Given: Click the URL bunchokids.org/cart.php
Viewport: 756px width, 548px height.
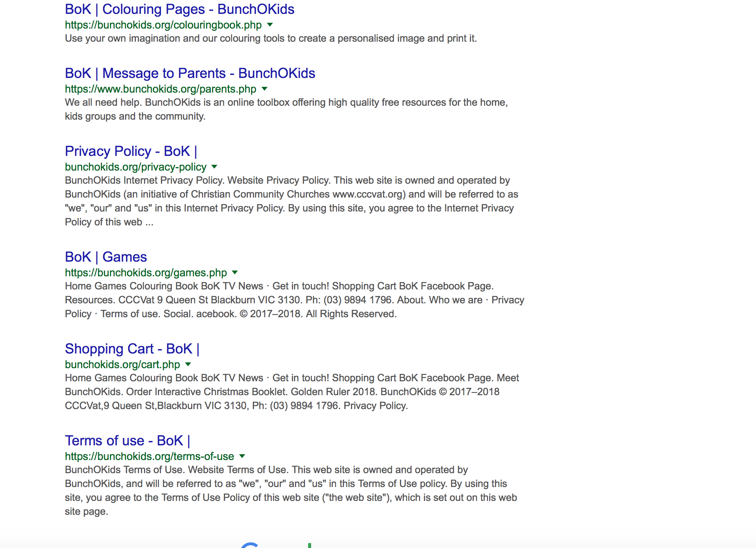Looking at the screenshot, I should 122,365.
